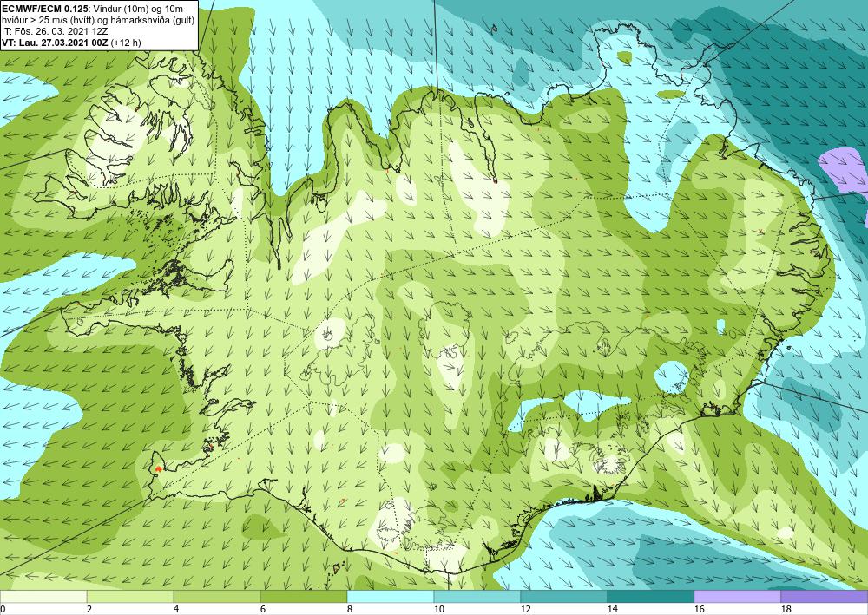Choose the 6–8 m/s dark green legend swatch
This screenshot has width=868, height=615.
point(304,597)
